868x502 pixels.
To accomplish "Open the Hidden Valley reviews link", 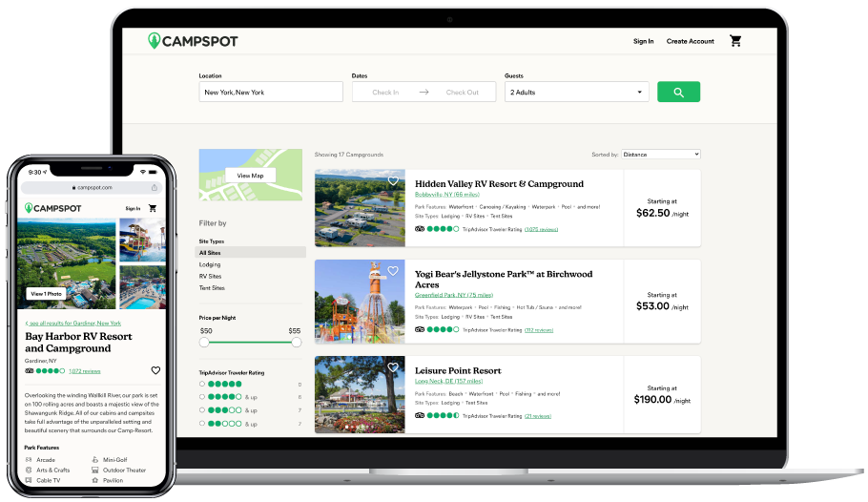I will [541, 229].
